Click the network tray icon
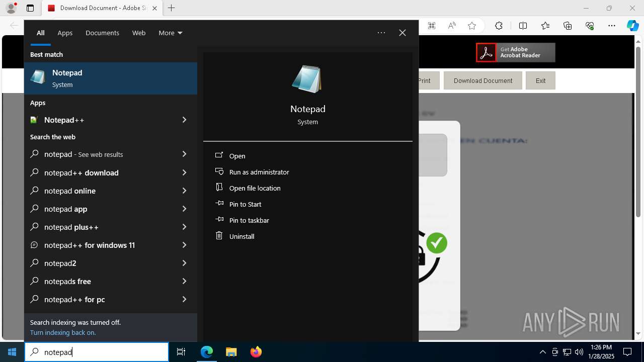Viewport: 644px width, 362px height. tap(567, 352)
